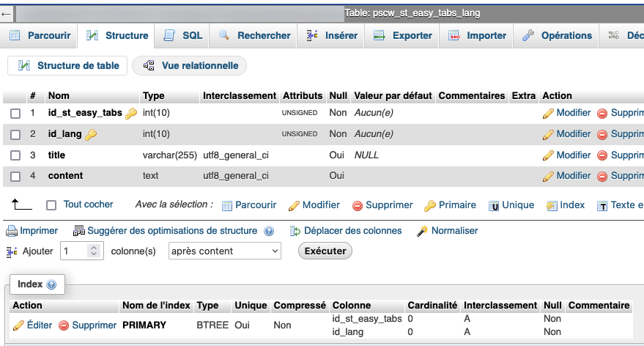
Task: Open the Importer tab
Action: (477, 35)
